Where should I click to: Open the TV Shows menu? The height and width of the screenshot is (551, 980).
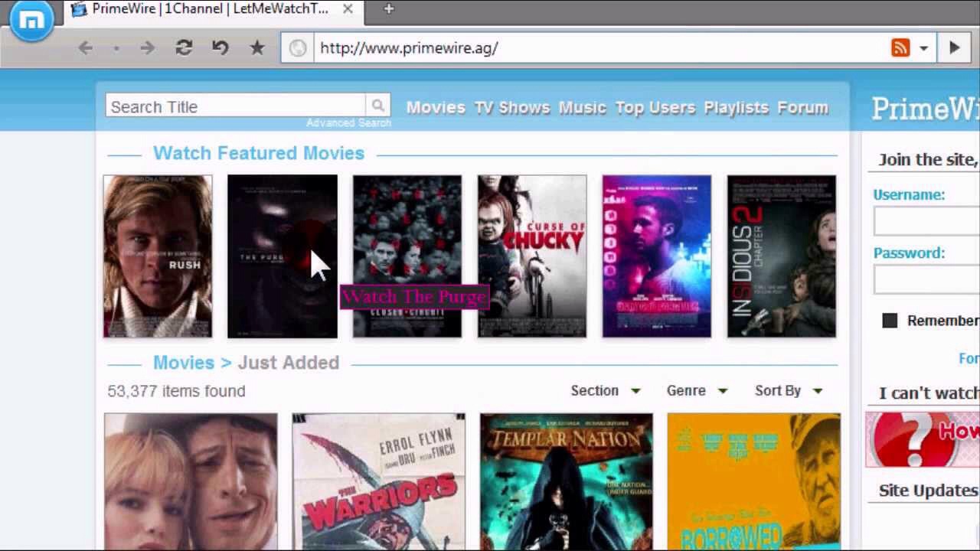point(511,108)
